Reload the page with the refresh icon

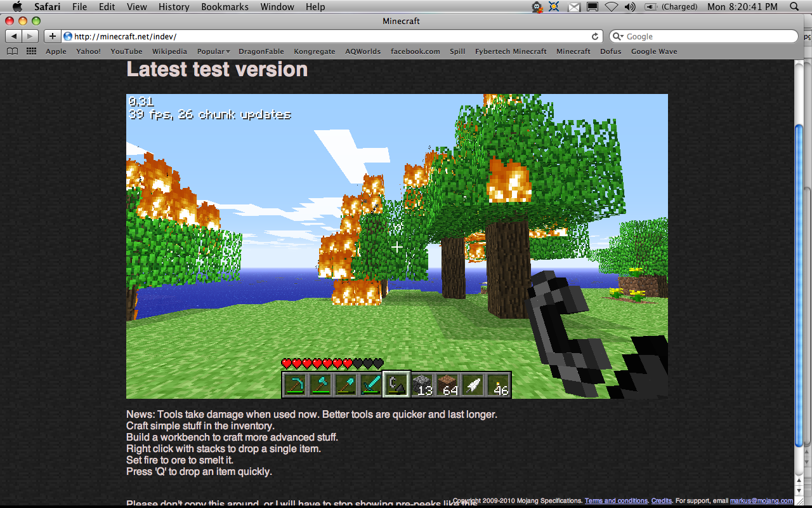595,36
